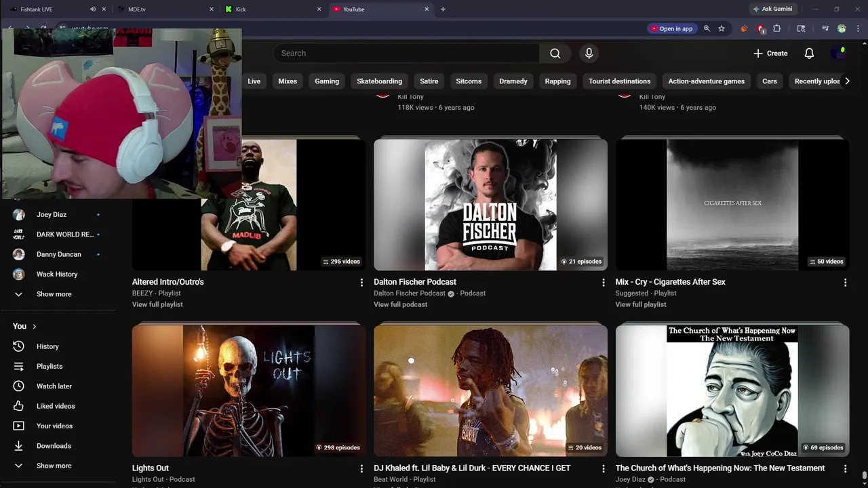Select the Gaming filter chip
Image resolution: width=868 pixels, height=488 pixels.
tap(327, 81)
